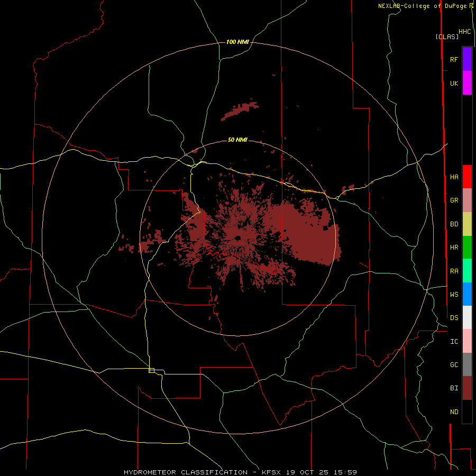Click the [CLAS] legend header

click(x=447, y=36)
